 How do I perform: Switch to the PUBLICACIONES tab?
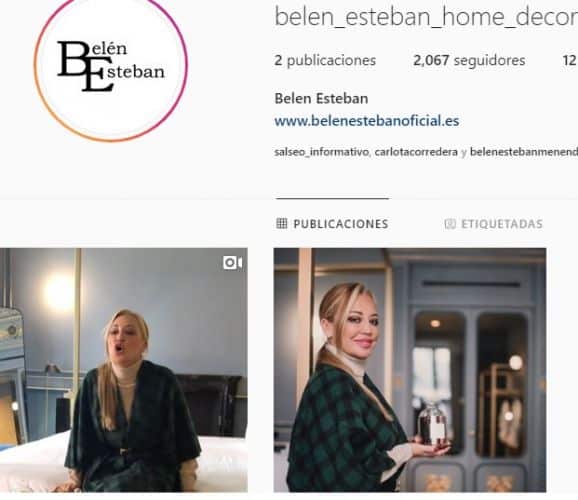(x=332, y=224)
